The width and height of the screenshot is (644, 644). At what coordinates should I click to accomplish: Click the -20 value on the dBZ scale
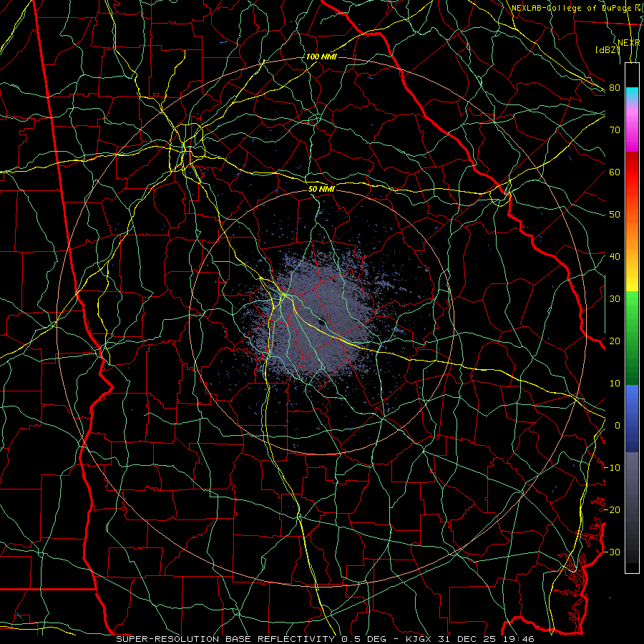pos(612,509)
